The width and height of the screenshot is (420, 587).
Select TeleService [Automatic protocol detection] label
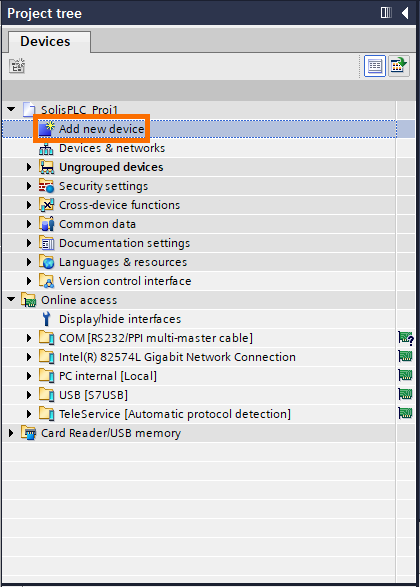175,414
